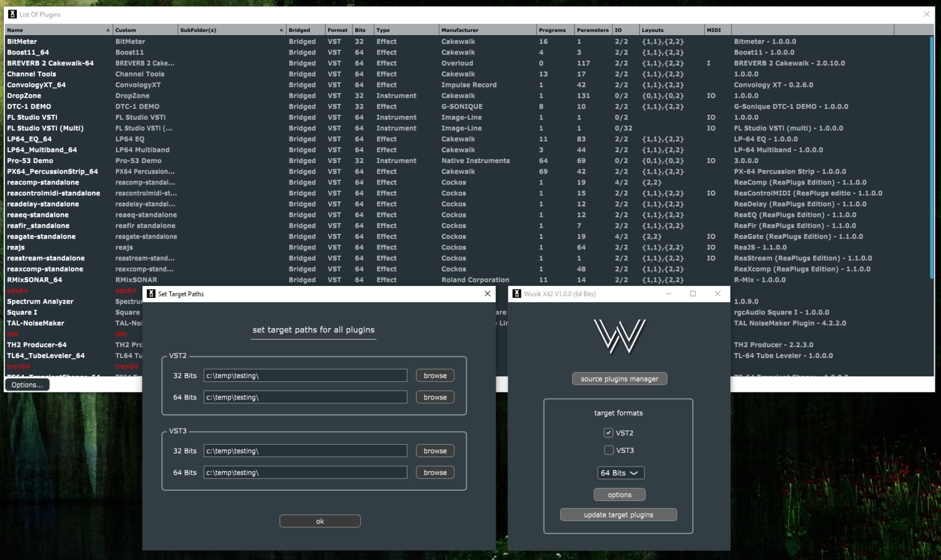Sort by the SubFolder(s) column header
The image size is (941, 560).
coord(231,29)
